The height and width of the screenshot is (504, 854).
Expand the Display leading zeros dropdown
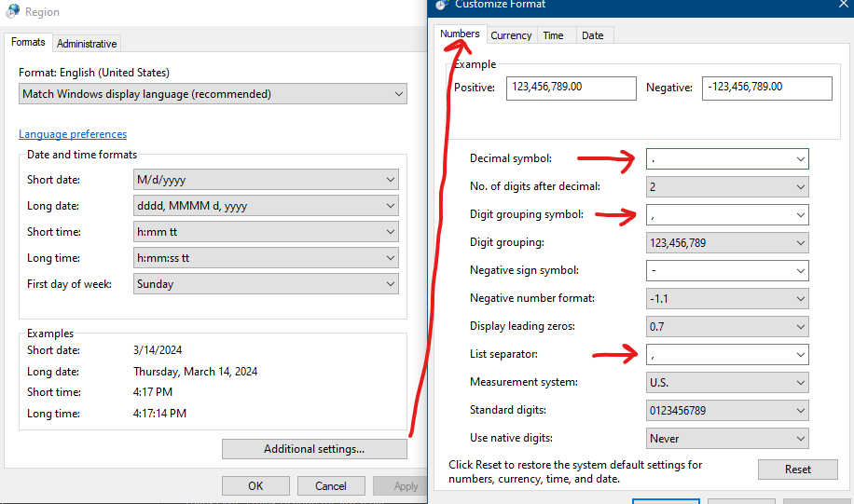pyautogui.click(x=727, y=327)
